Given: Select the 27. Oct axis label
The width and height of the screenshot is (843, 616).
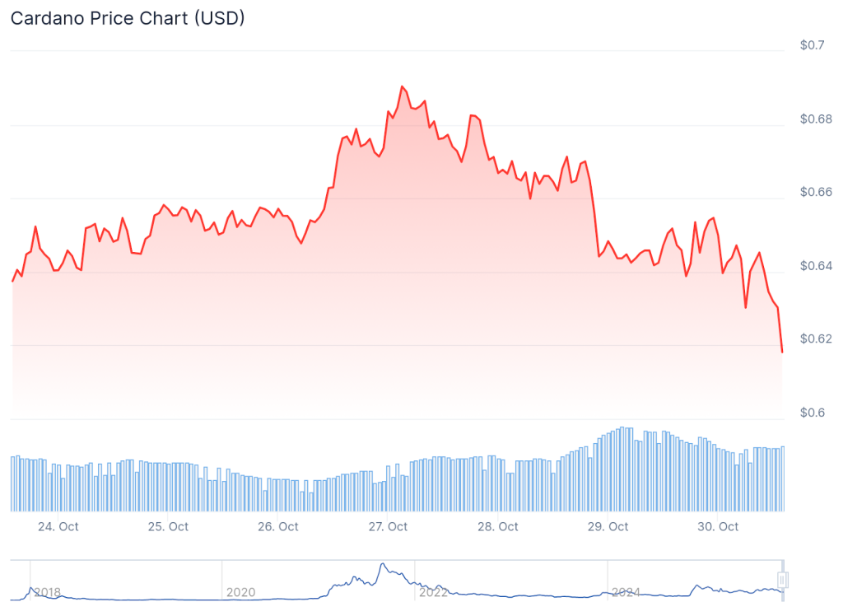Looking at the screenshot, I should [x=388, y=527].
